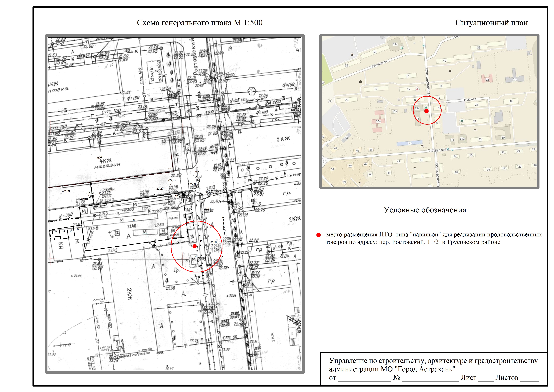Click the 'Условные обозначения' heading

[x=425, y=210]
